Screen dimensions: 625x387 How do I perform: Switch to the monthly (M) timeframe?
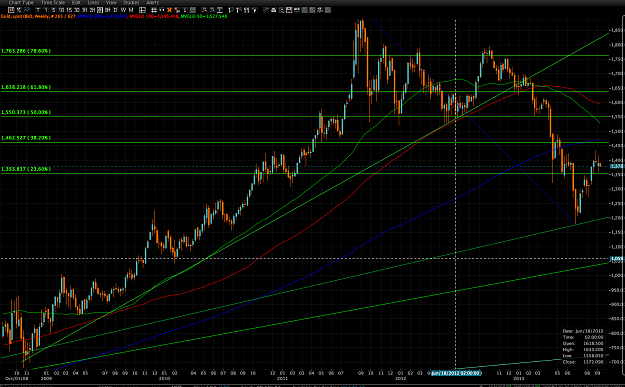131,10
